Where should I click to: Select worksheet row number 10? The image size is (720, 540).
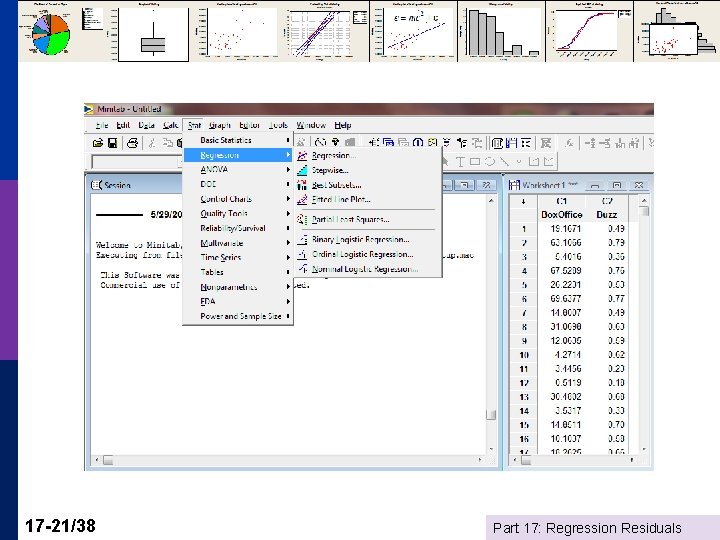[524, 355]
